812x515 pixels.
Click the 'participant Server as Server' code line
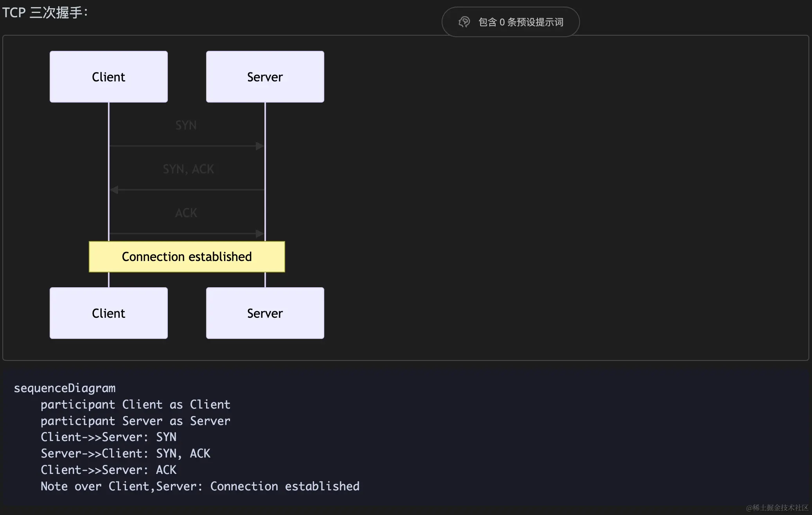pyautogui.click(x=135, y=421)
